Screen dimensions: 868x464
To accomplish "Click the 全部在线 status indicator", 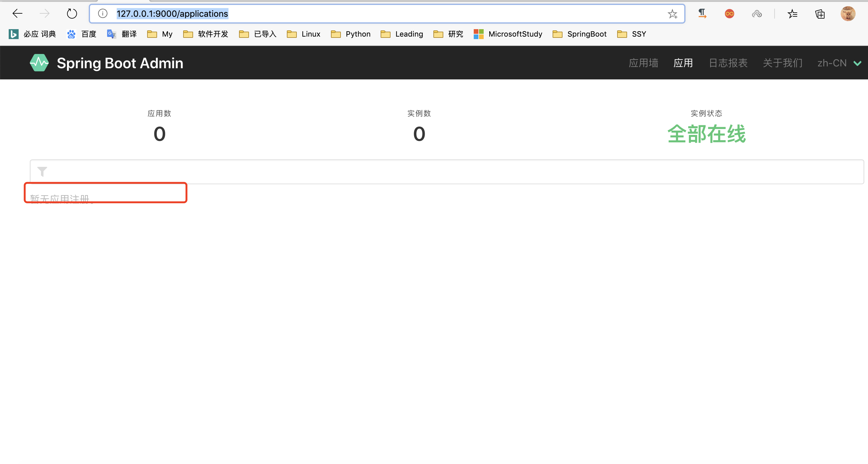I will click(707, 134).
